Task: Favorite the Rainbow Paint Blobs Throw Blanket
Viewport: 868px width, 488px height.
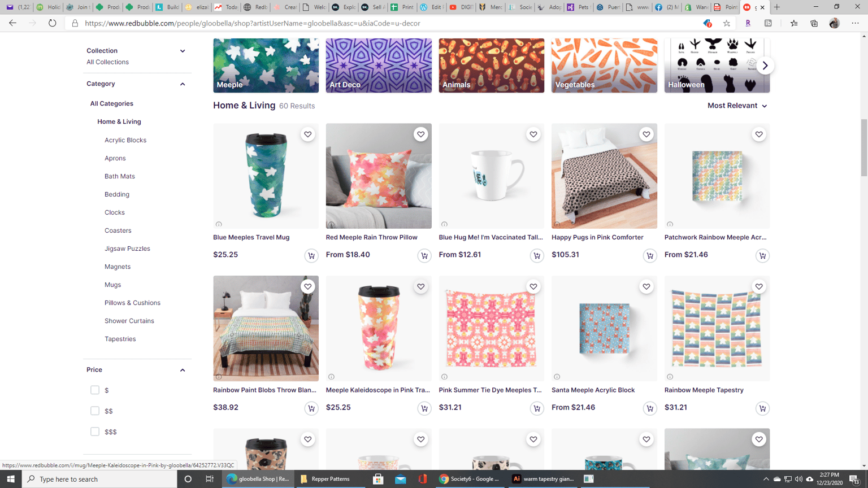Action: [308, 287]
